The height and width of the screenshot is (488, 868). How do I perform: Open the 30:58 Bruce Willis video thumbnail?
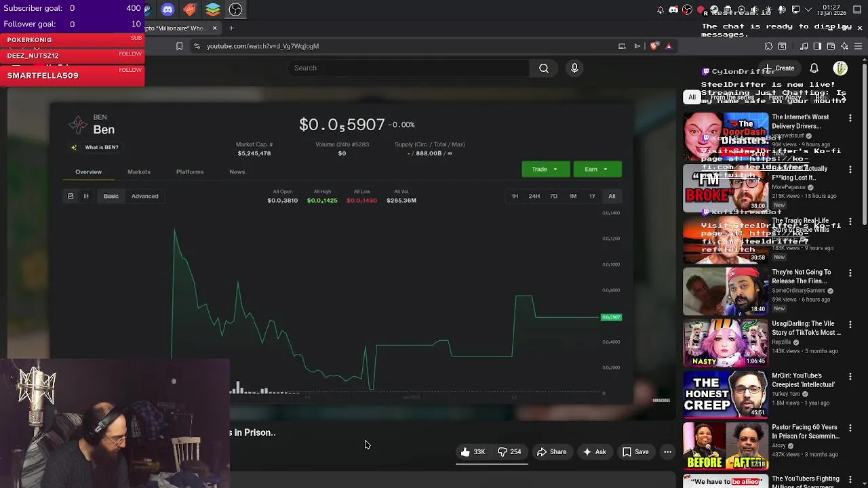(726, 239)
